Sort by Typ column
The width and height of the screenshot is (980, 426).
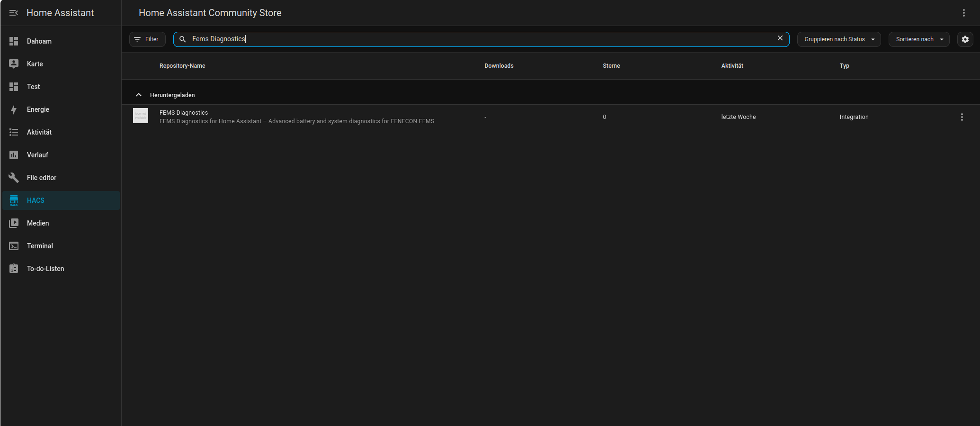pos(845,66)
